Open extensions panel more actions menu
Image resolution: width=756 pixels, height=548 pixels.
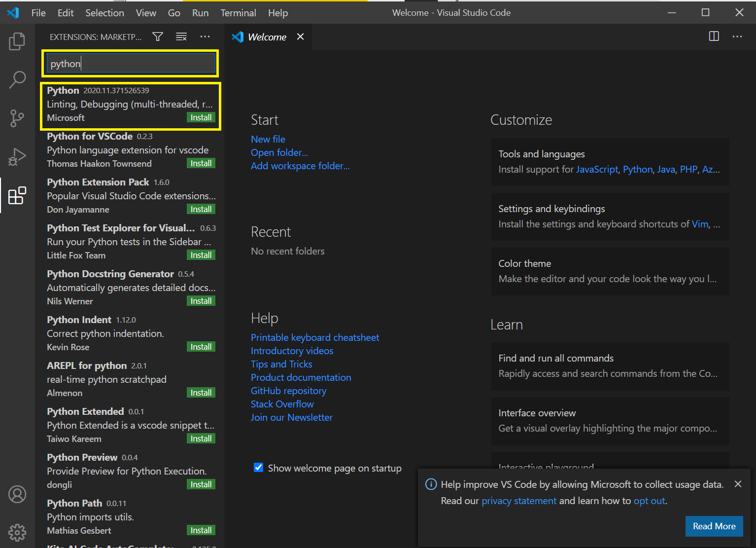[205, 37]
